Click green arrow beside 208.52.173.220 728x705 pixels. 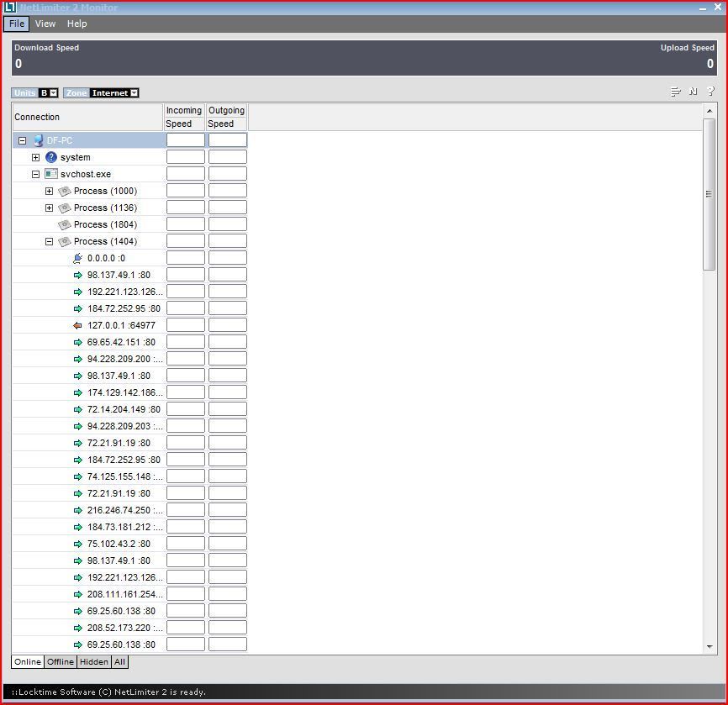point(77,628)
